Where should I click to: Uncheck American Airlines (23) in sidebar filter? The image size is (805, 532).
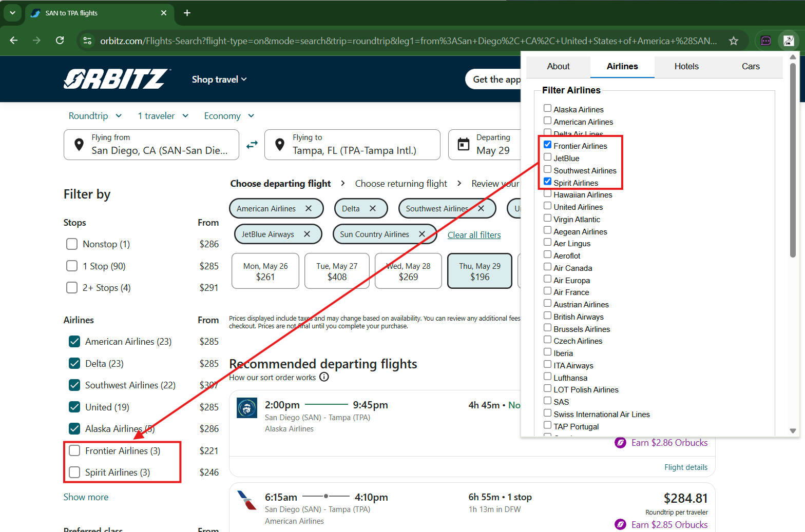tap(74, 341)
